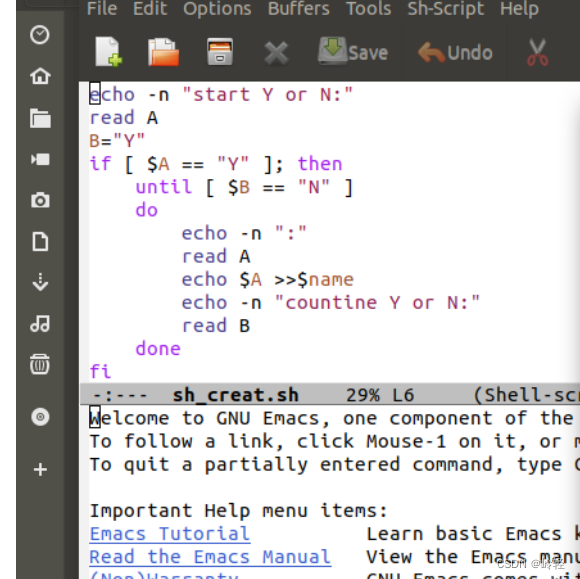Viewport: 580px width, 579px height.
Task: Click the 'until' keyword
Action: [163, 187]
